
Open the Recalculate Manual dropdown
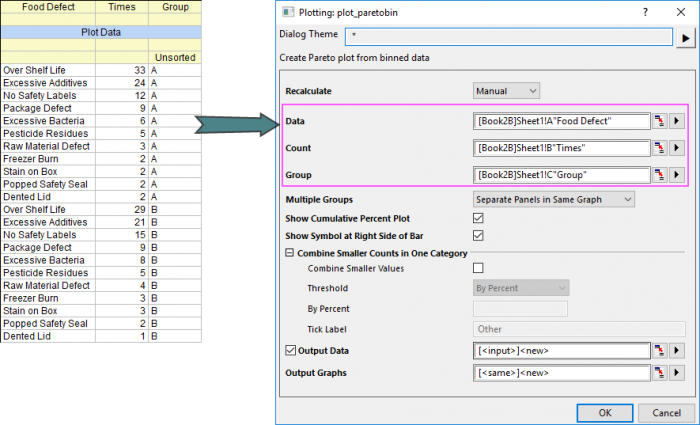point(506,91)
